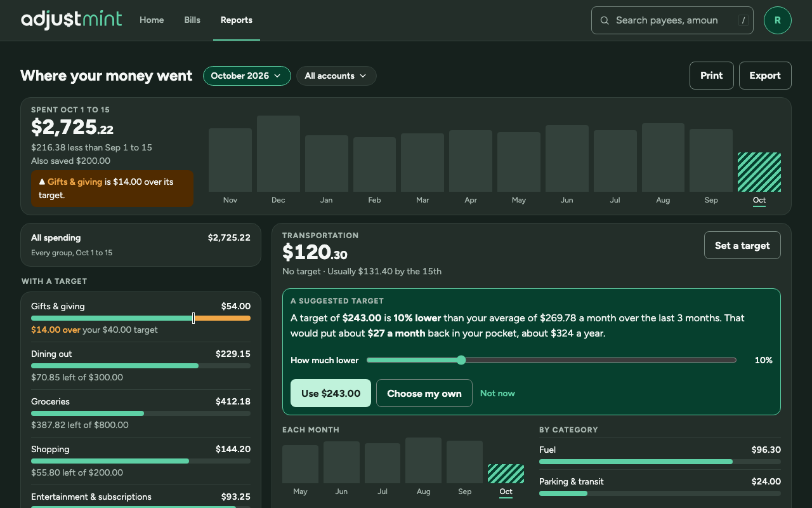Click the Fuel category row
This screenshot has width=812, height=508.
[660, 454]
